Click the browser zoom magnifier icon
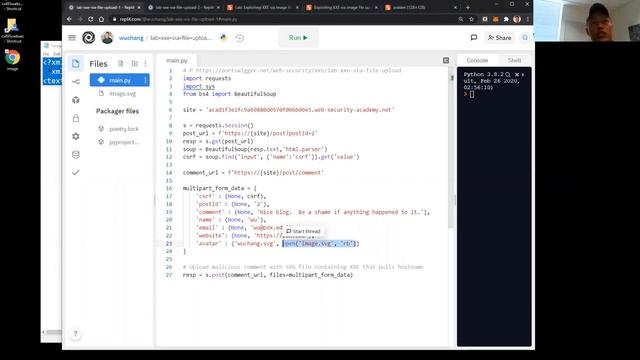The width and height of the screenshot is (640, 360). pyautogui.click(x=461, y=19)
